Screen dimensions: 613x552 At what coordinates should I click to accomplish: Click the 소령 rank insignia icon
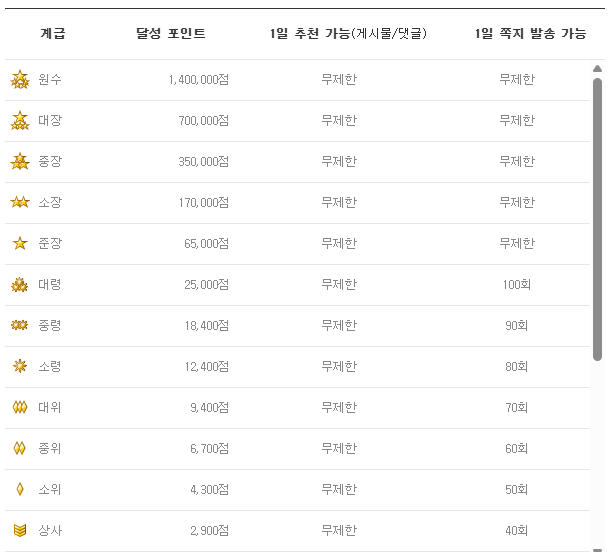(20, 366)
